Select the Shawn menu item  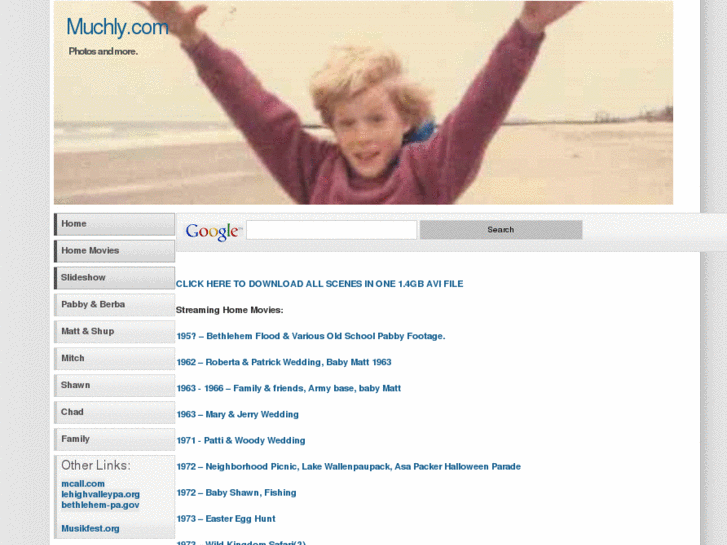(x=115, y=385)
